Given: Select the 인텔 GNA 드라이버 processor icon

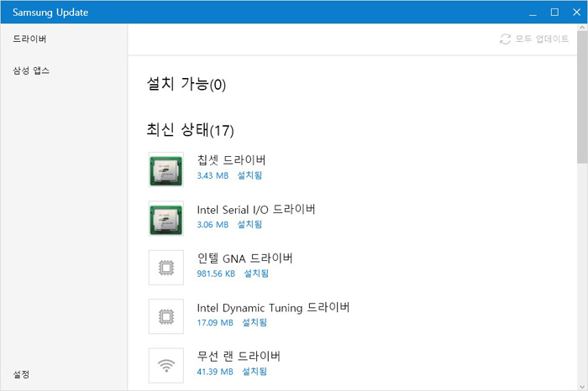Looking at the screenshot, I should pyautogui.click(x=166, y=268).
